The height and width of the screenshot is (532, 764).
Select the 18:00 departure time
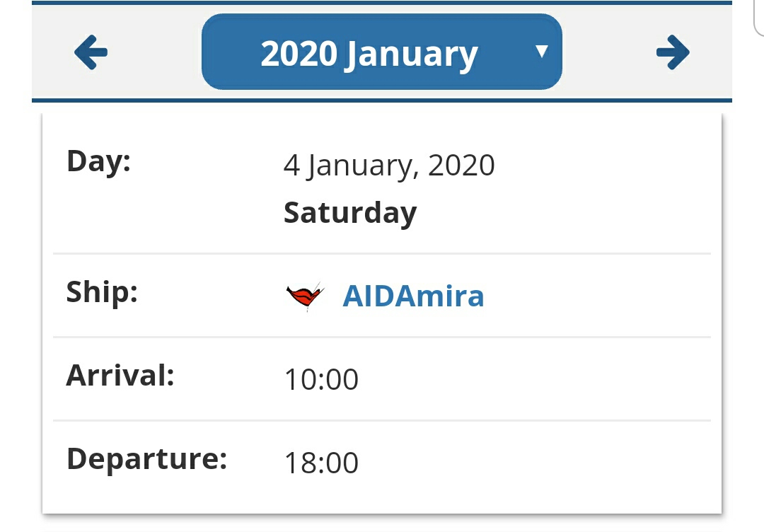tap(321, 463)
